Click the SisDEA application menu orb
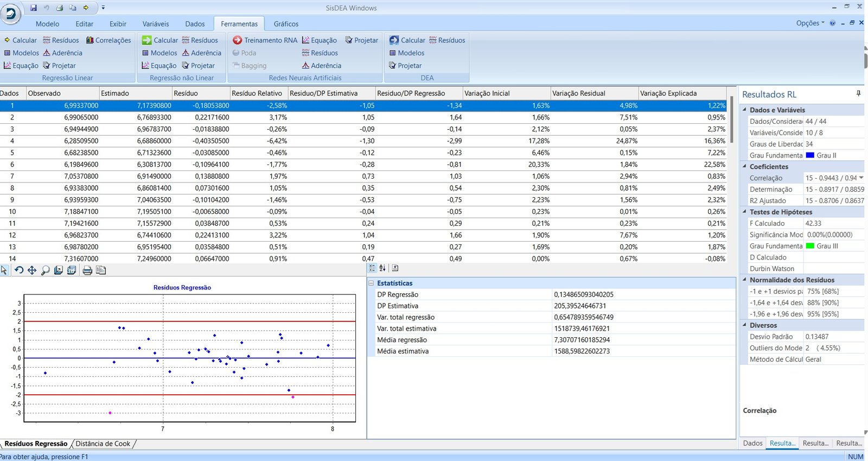 pos(10,13)
